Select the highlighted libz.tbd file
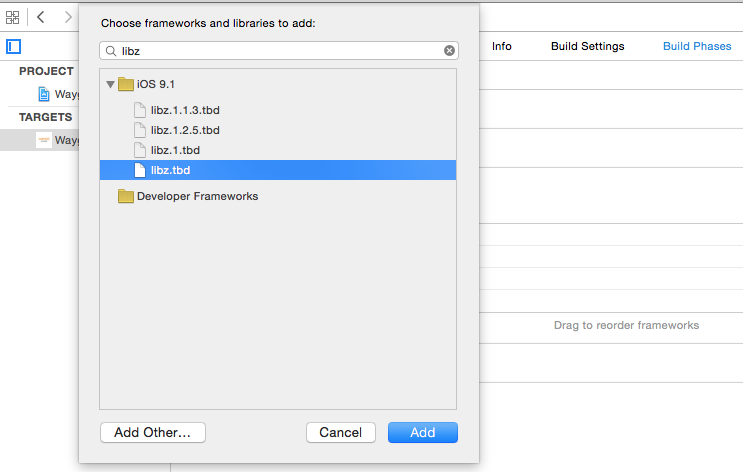This screenshot has width=743, height=472. point(278,170)
